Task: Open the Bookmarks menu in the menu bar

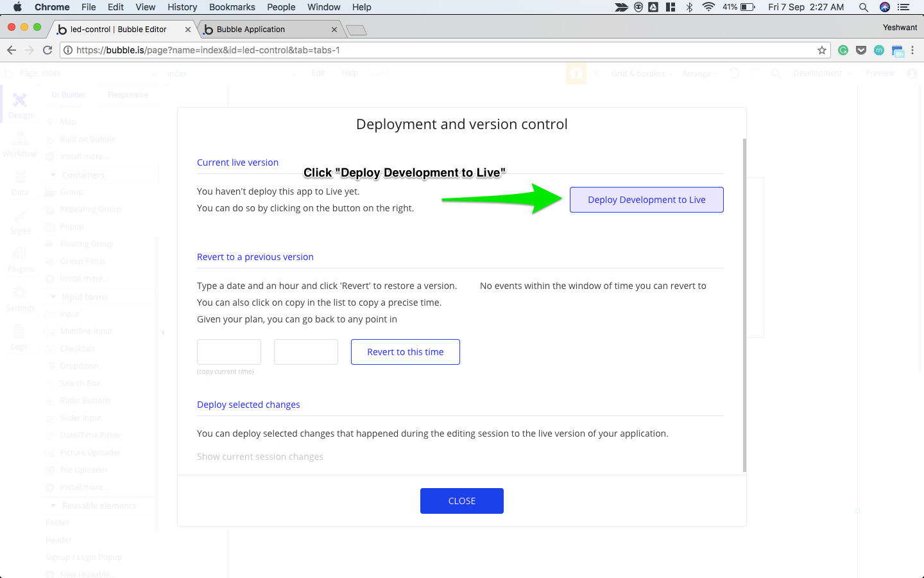Action: tap(232, 7)
